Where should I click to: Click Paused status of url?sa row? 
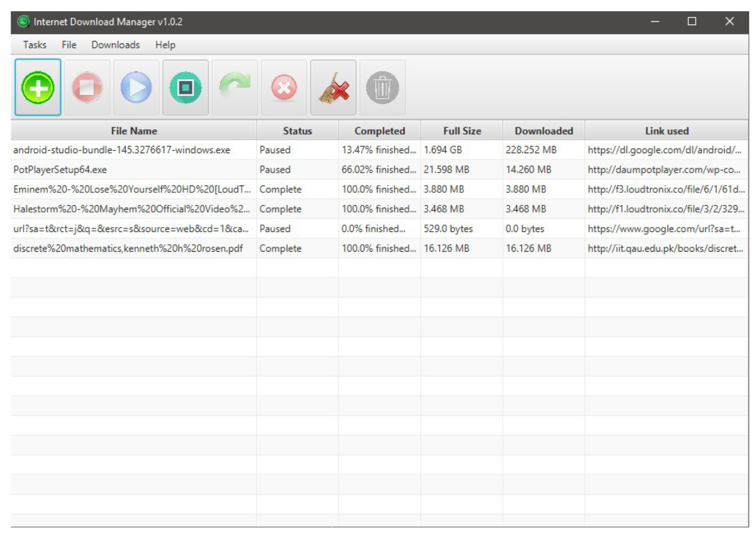pyautogui.click(x=275, y=229)
